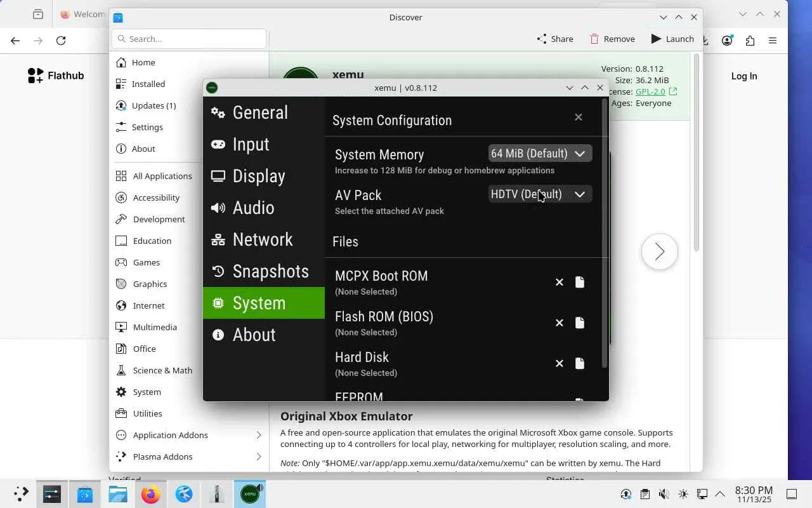
Task: Open the Firefox account icon
Action: point(727,41)
